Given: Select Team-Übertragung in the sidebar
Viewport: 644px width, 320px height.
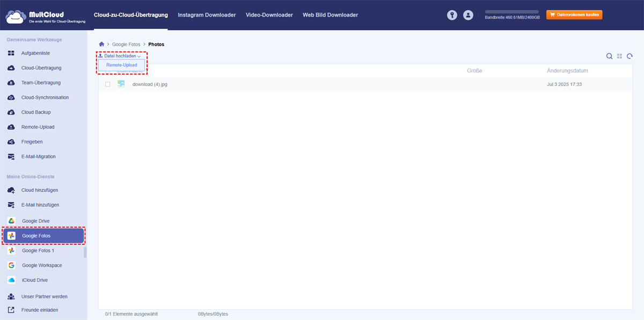Looking at the screenshot, I should click(41, 83).
